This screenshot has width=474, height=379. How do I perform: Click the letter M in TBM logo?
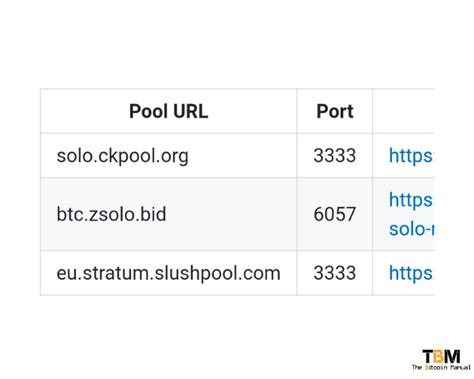pyautogui.click(x=453, y=356)
